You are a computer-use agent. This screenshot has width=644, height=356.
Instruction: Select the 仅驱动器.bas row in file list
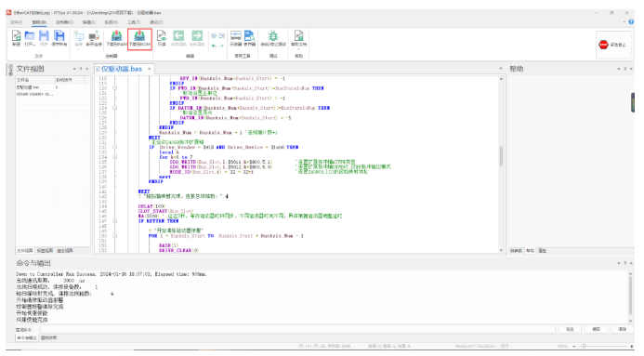pyautogui.click(x=52, y=87)
